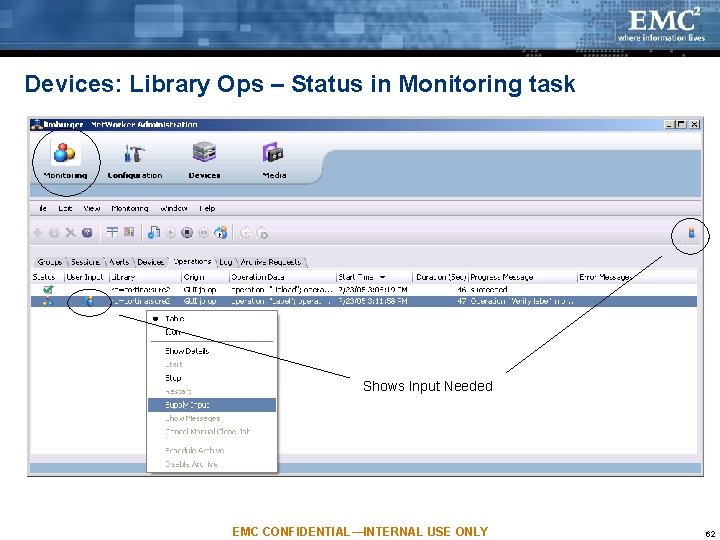
Task: Click the duration value '46'
Action: [461, 290]
